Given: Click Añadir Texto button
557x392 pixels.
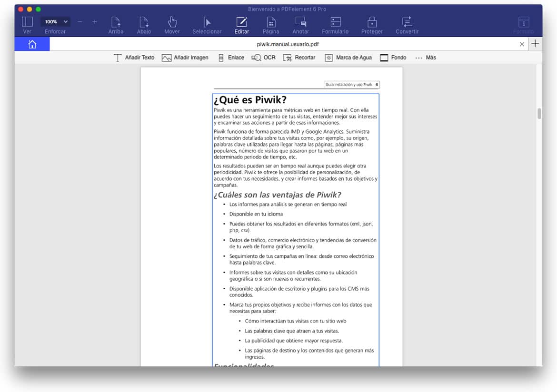Looking at the screenshot, I should click(x=134, y=58).
